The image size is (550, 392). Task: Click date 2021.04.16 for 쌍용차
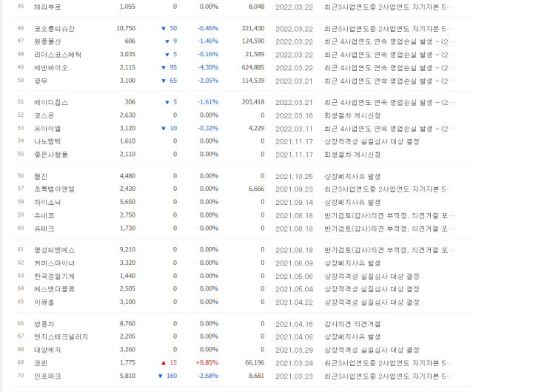[x=294, y=324]
